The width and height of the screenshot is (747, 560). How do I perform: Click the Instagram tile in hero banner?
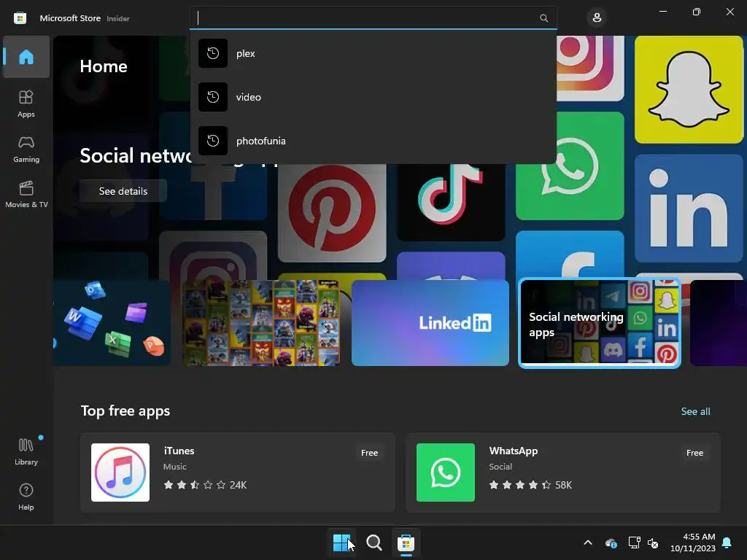590,68
